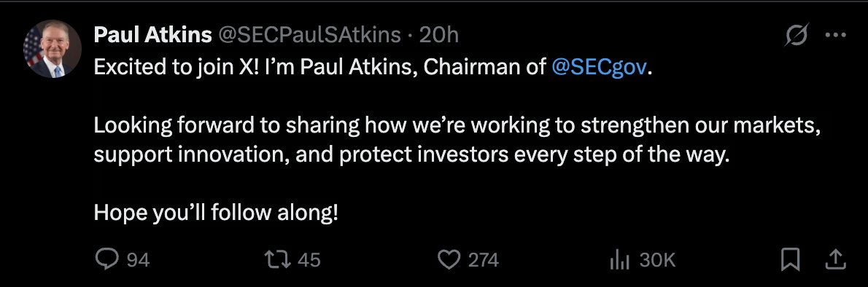Click the 30K views count
The image size is (868, 287).
click(658, 260)
